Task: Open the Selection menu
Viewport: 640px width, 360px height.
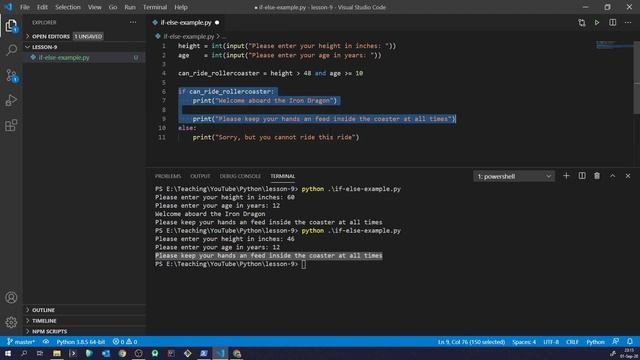Action: pyautogui.click(x=68, y=7)
